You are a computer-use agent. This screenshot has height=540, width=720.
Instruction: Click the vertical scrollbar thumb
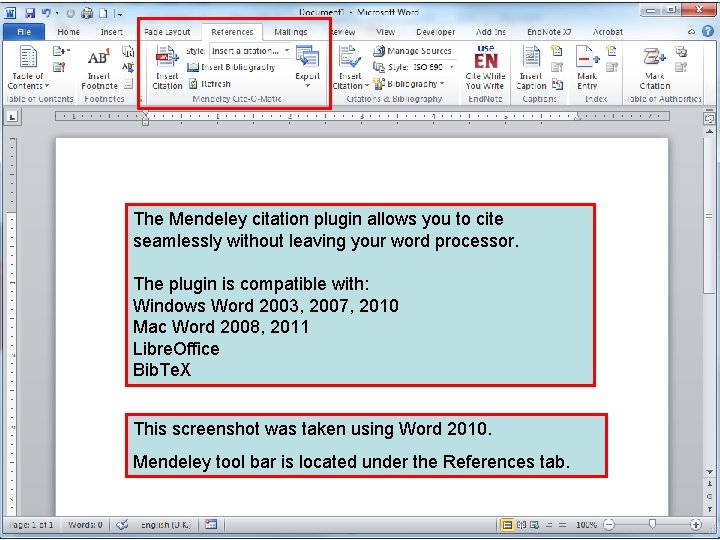click(709, 214)
